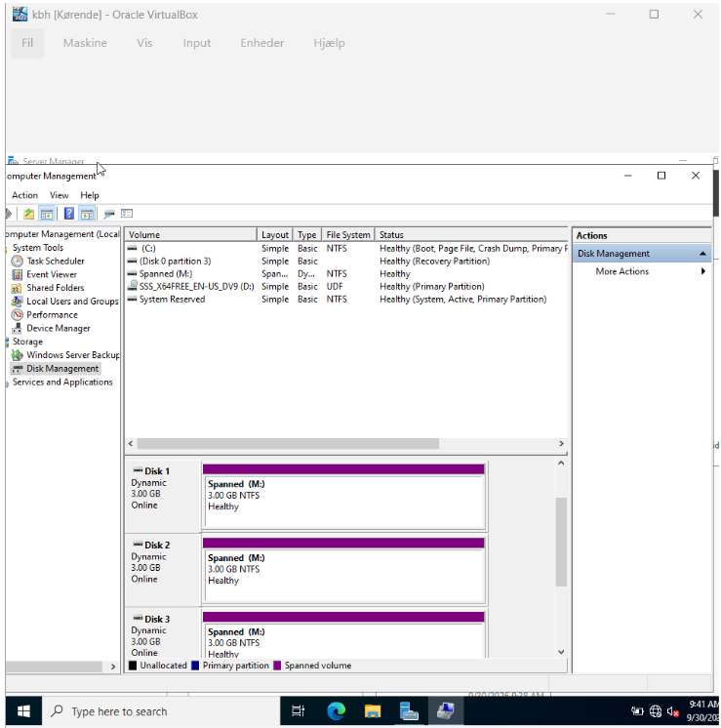
Task: Sort by the Status column header
Action: point(471,235)
